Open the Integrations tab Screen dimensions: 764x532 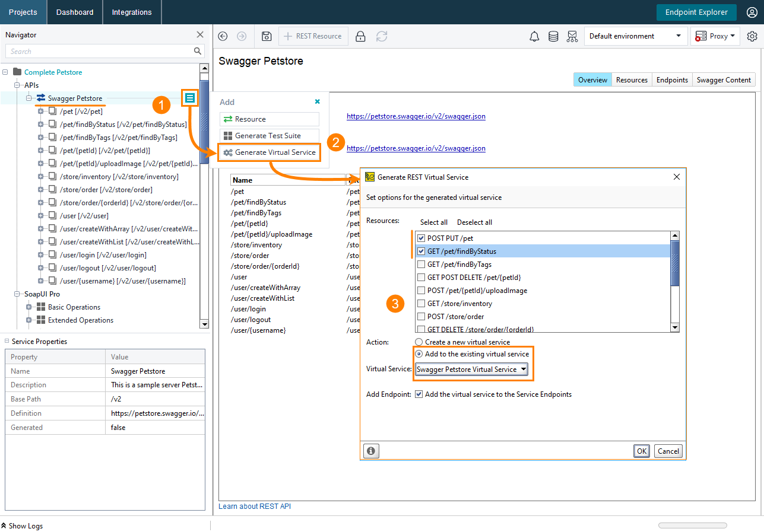click(x=132, y=12)
